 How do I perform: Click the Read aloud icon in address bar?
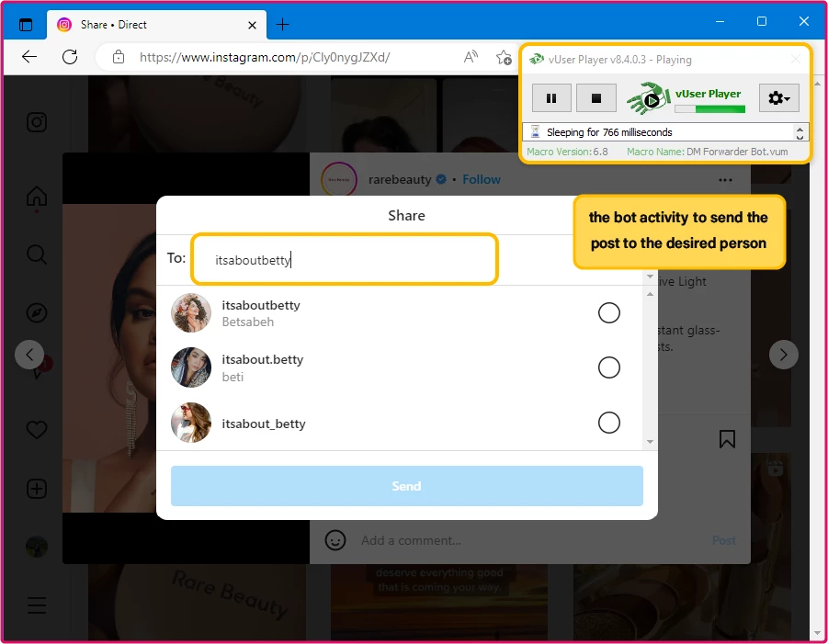click(x=471, y=57)
